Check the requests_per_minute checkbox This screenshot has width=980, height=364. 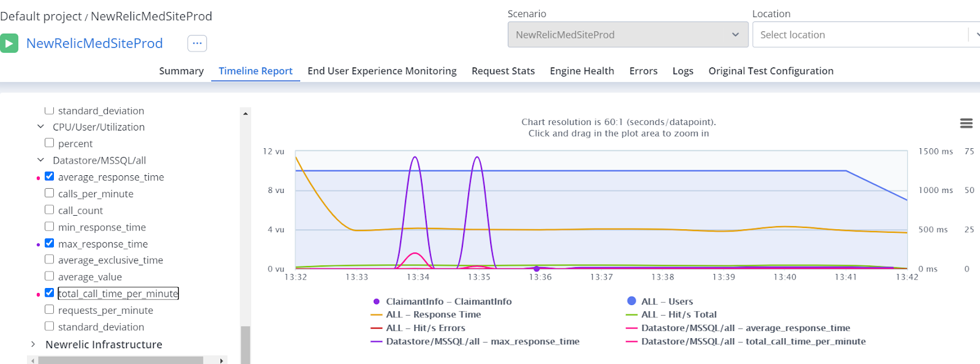pyautogui.click(x=49, y=309)
